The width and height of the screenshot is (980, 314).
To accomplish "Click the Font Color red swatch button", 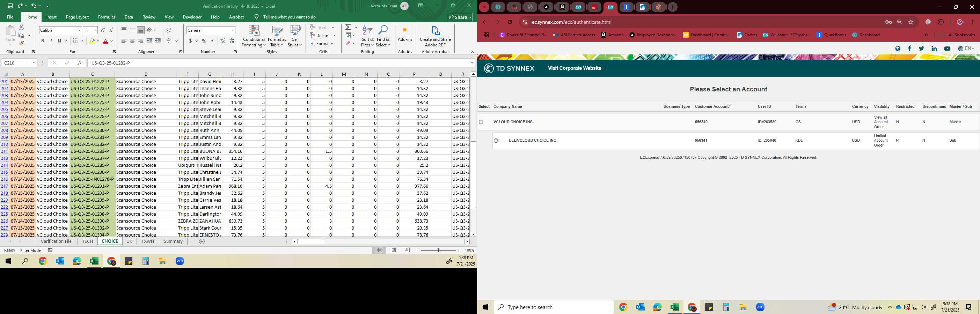I will (105, 41).
